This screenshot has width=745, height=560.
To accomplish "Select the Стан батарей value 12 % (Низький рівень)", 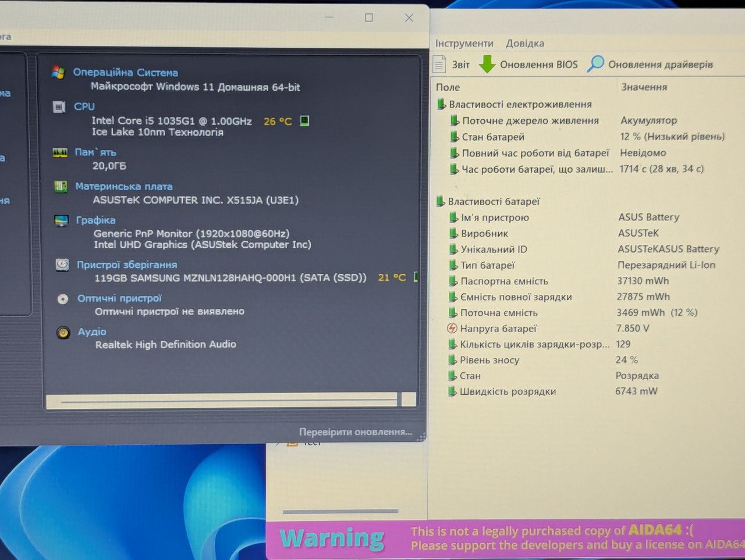I will (x=672, y=137).
